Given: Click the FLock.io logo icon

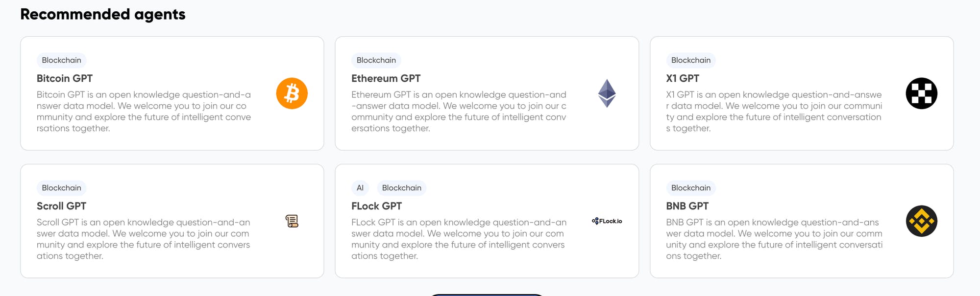Looking at the screenshot, I should coord(607,221).
